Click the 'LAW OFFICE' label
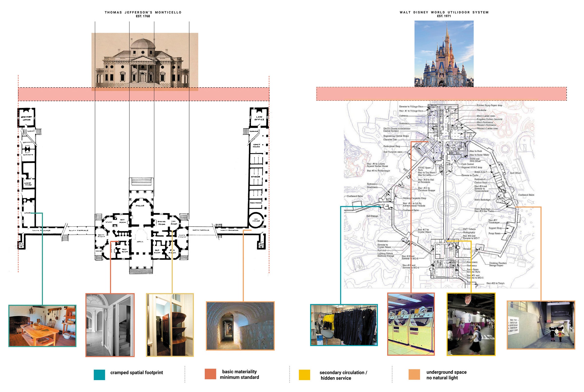This screenshot has width=584, height=392. tap(259, 118)
